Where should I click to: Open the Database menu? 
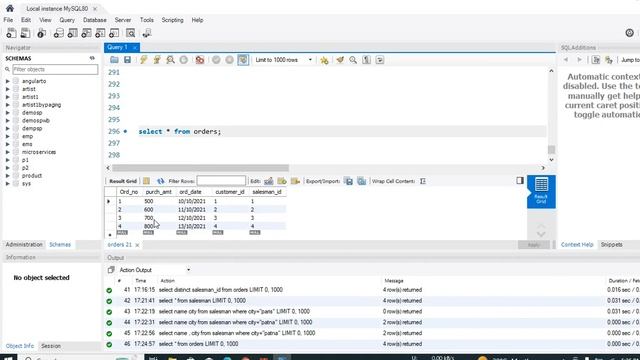pos(95,20)
